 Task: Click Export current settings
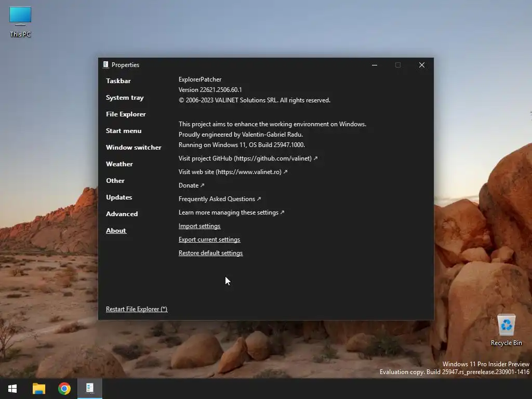pyautogui.click(x=209, y=240)
